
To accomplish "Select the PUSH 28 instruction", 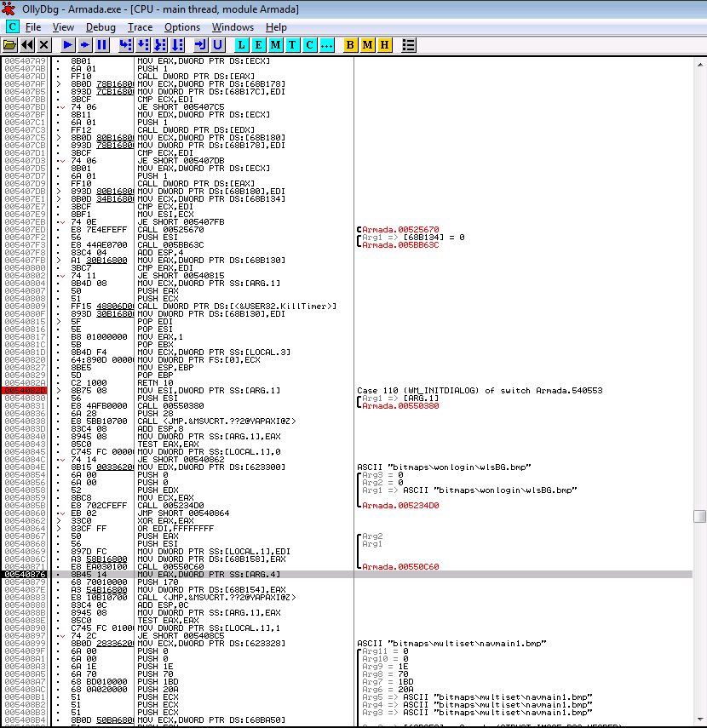I will pos(155,414).
